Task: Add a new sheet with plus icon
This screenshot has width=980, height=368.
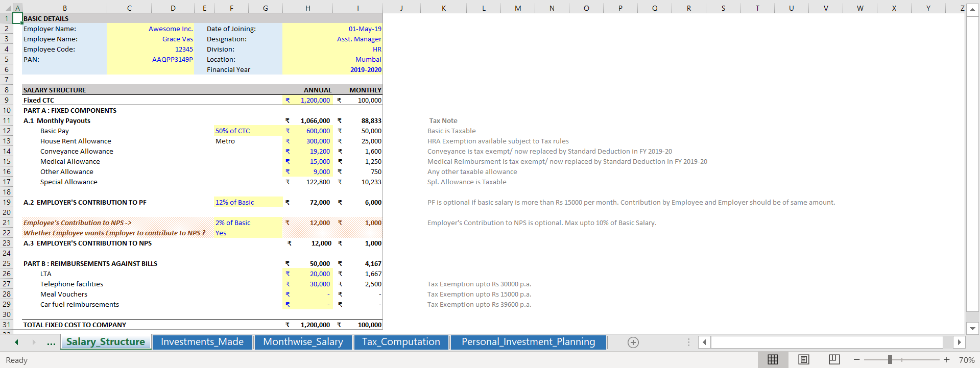Action: point(633,342)
